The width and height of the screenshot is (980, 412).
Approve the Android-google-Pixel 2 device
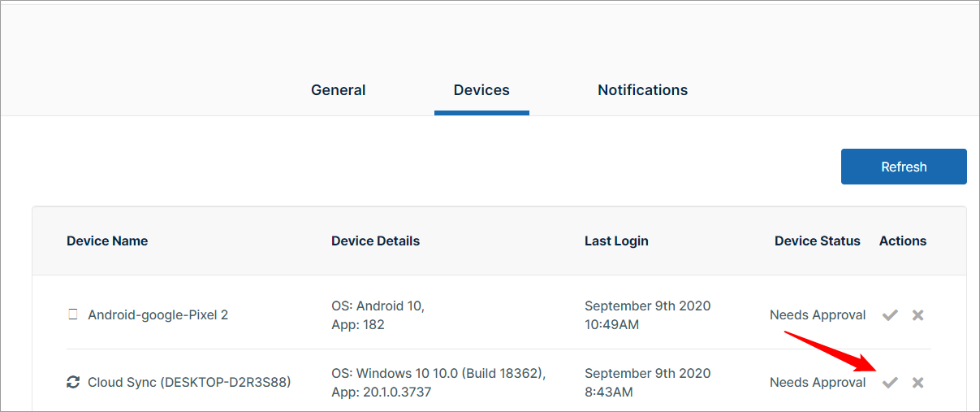pos(890,315)
